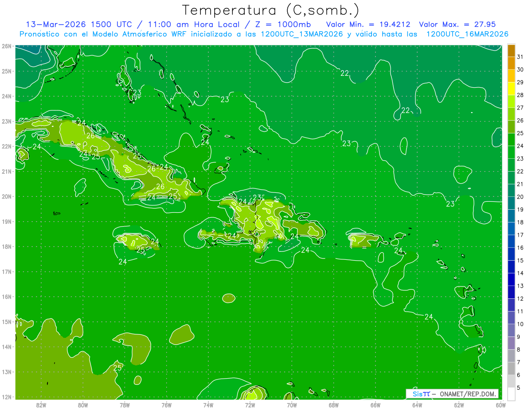Viewport: 532px width, 411px height.
Task: Click the purple colorbar segment between 9 and 10
Action: pos(511,330)
